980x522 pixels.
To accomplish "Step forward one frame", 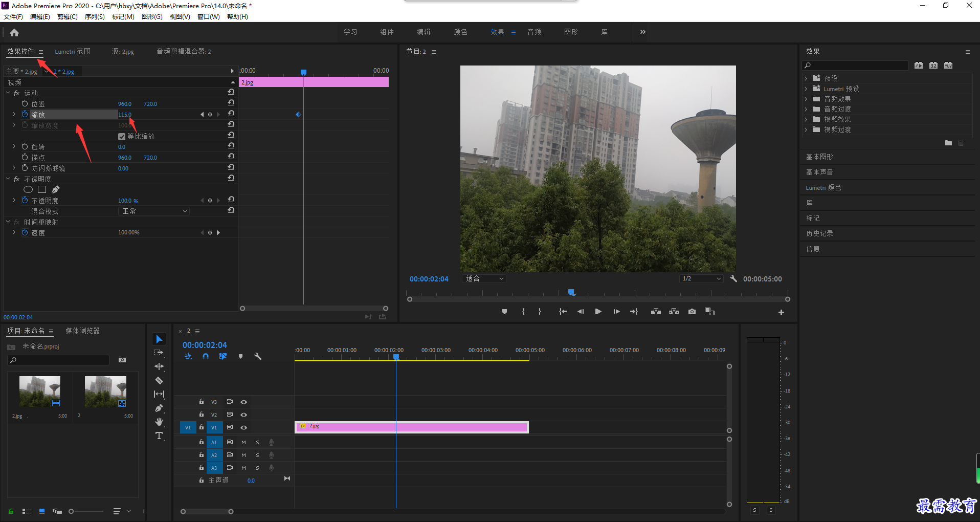I will pyautogui.click(x=616, y=312).
